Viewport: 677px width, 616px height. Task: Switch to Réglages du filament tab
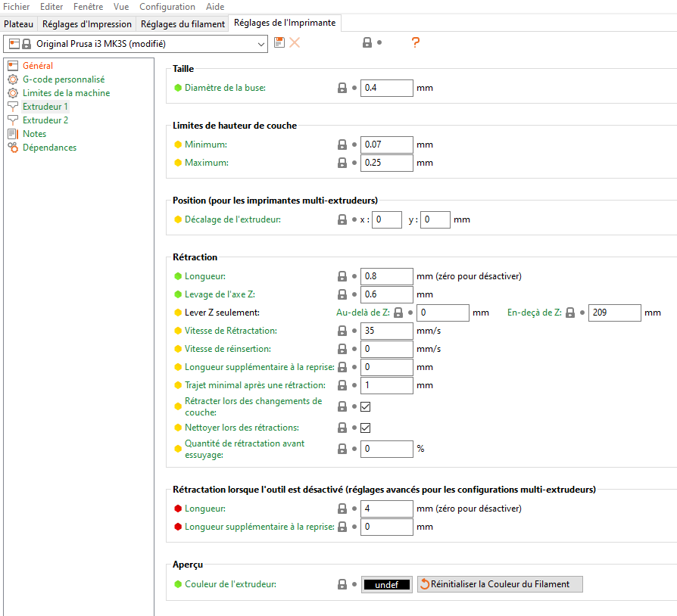pos(183,24)
